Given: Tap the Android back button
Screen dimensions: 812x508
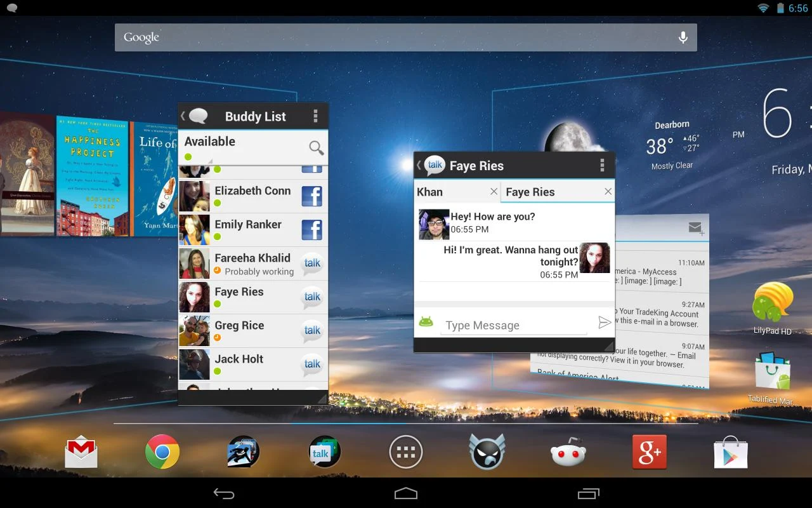Looking at the screenshot, I should [x=224, y=493].
